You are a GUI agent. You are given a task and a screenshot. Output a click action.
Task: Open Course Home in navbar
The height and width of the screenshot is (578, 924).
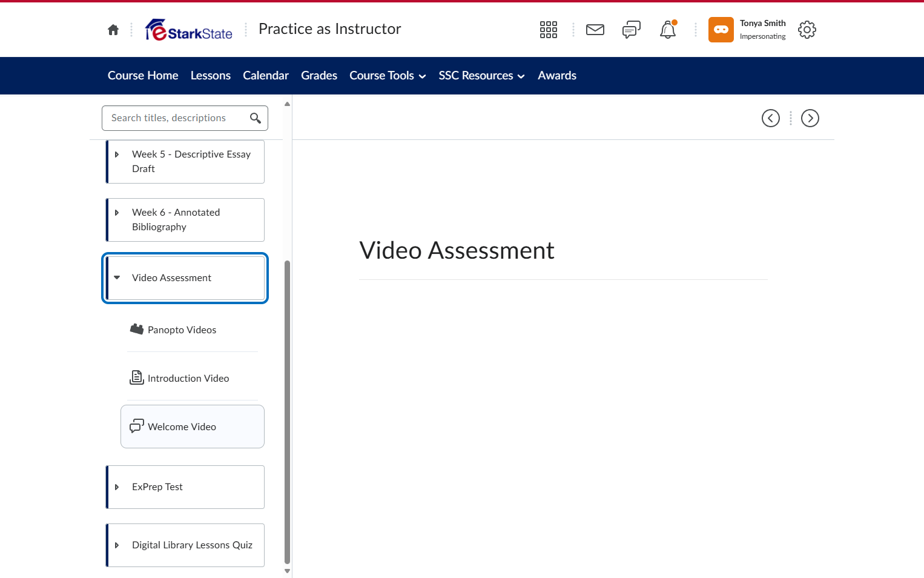tap(143, 76)
